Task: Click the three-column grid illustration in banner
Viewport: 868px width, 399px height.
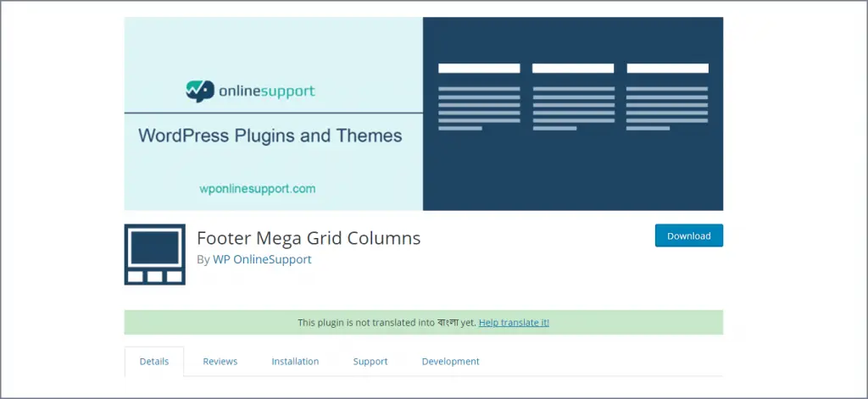Action: (573, 97)
